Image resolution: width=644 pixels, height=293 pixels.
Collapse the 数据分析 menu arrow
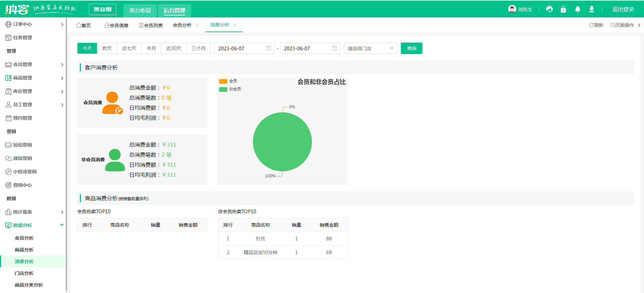62,225
